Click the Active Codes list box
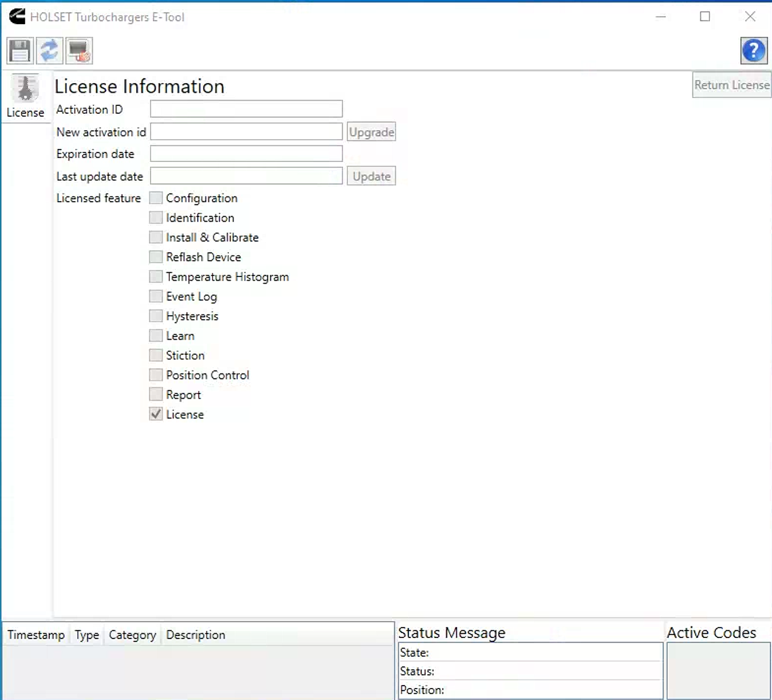Image resolution: width=772 pixels, height=700 pixels. coord(718,671)
